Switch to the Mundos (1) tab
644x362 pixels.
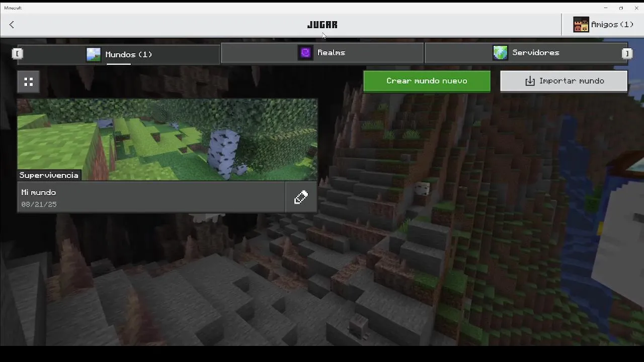[x=119, y=54]
